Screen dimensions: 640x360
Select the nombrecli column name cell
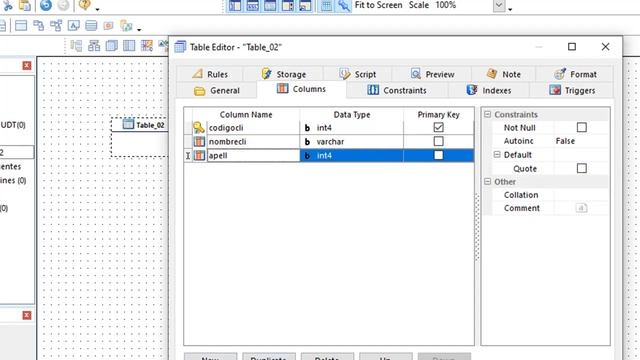(x=253, y=142)
